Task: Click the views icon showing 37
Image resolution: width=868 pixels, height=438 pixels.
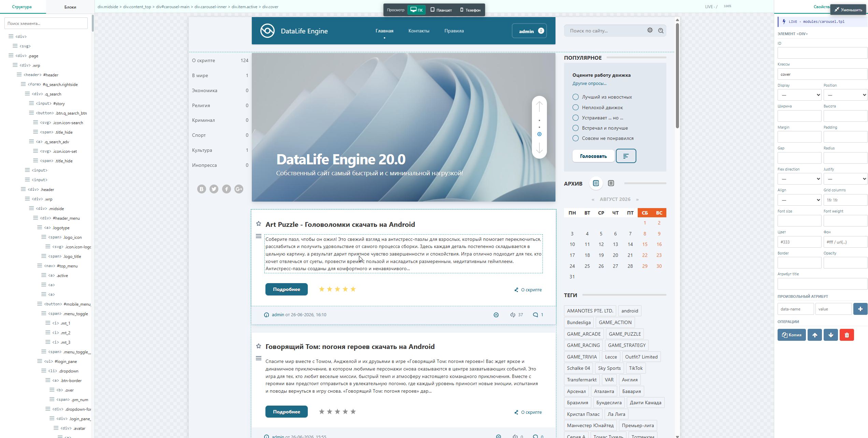Action: (x=512, y=315)
